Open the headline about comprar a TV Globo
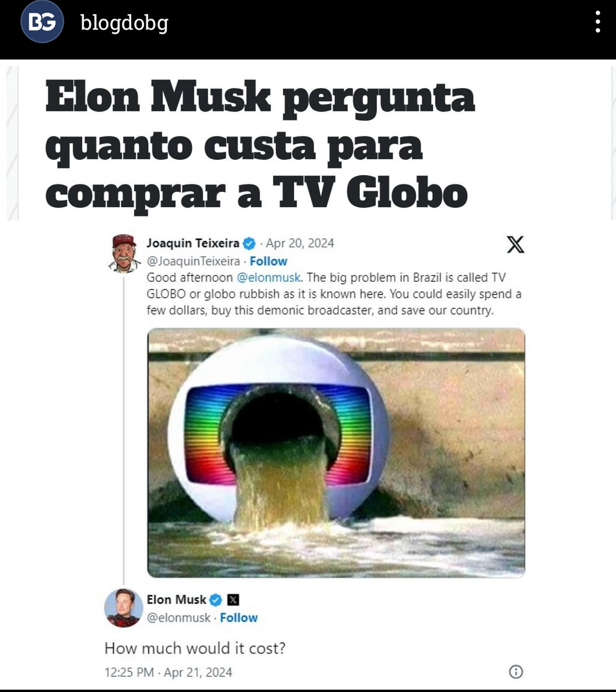This screenshot has width=616, height=692. point(260,145)
